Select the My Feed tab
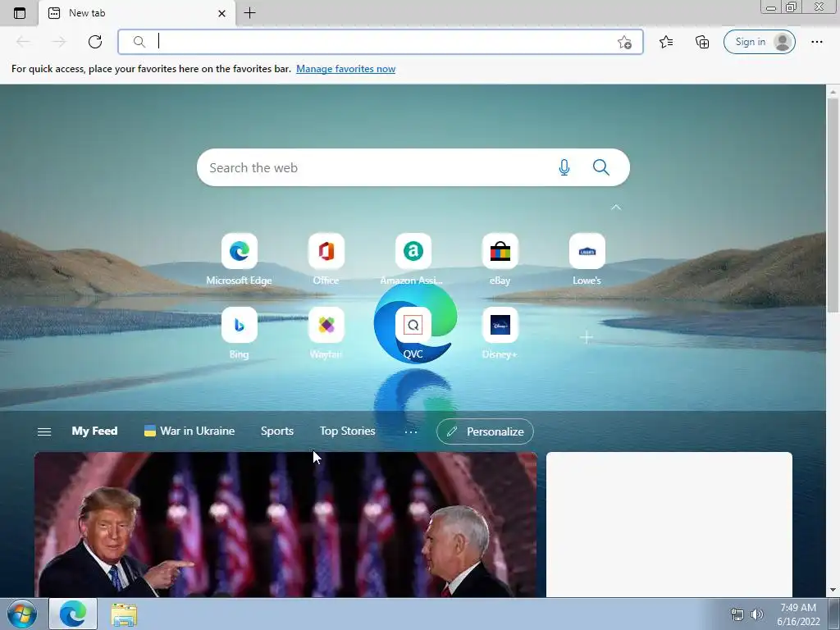The width and height of the screenshot is (840, 630). (x=95, y=431)
